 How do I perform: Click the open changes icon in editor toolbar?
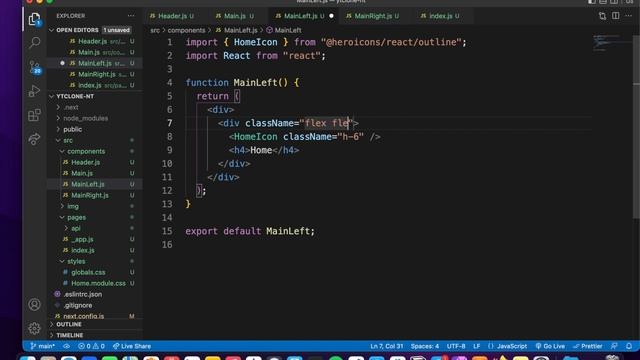click(x=602, y=16)
